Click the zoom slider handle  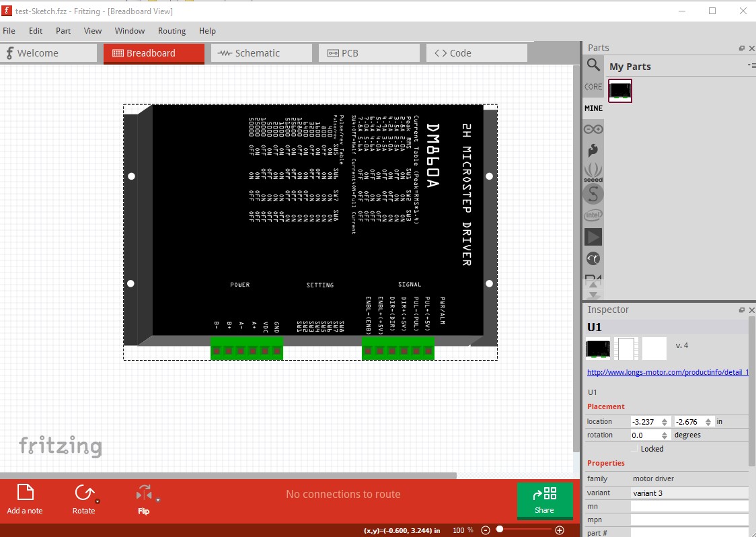click(x=500, y=530)
